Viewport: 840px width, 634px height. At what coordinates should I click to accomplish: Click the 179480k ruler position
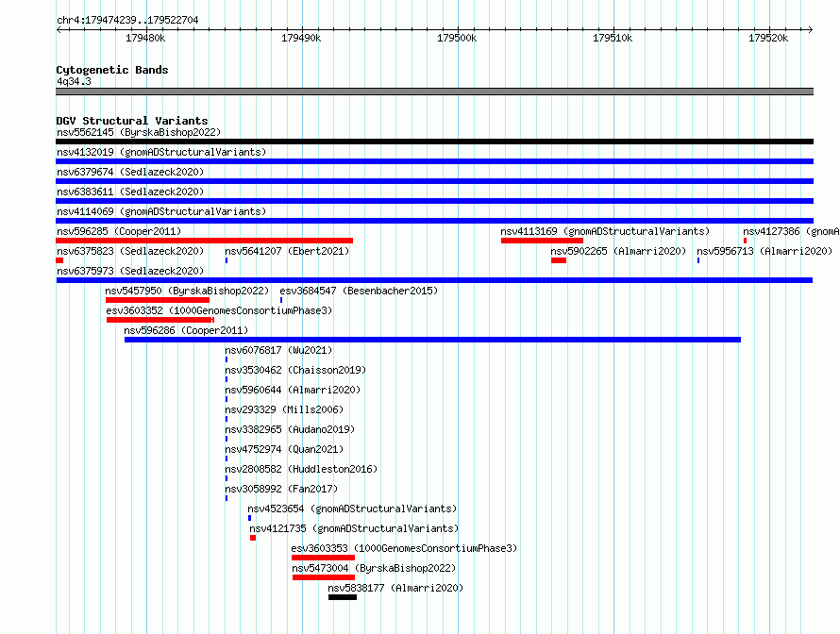(145, 38)
